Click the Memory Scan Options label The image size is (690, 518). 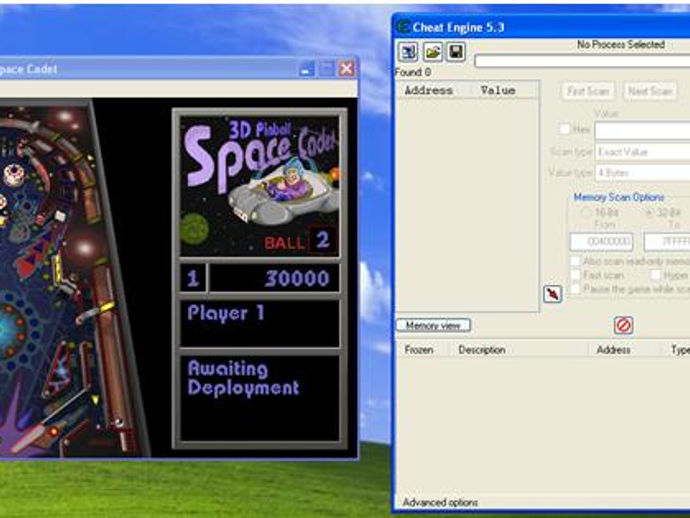pyautogui.click(x=618, y=197)
